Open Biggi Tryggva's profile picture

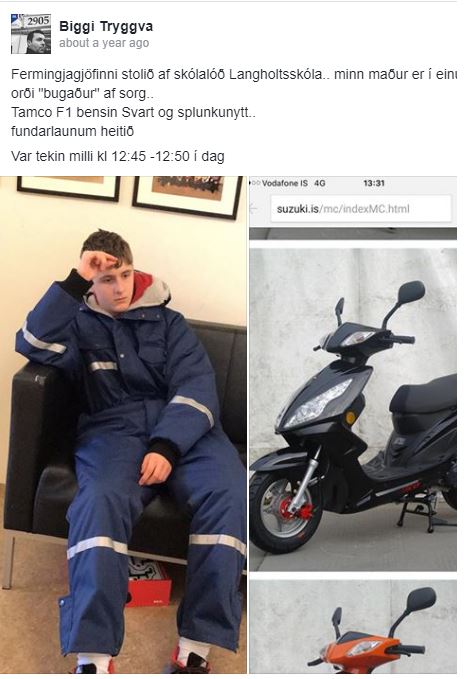(x=31, y=34)
